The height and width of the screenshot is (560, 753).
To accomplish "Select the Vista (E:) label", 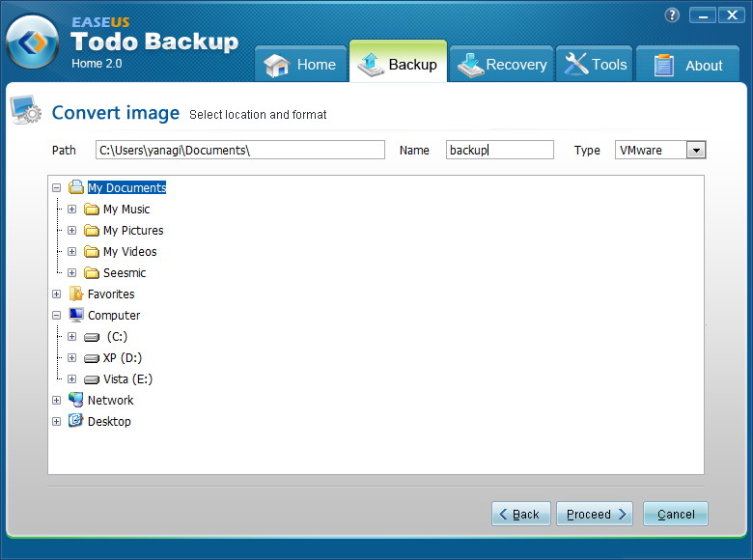I will pos(127,378).
